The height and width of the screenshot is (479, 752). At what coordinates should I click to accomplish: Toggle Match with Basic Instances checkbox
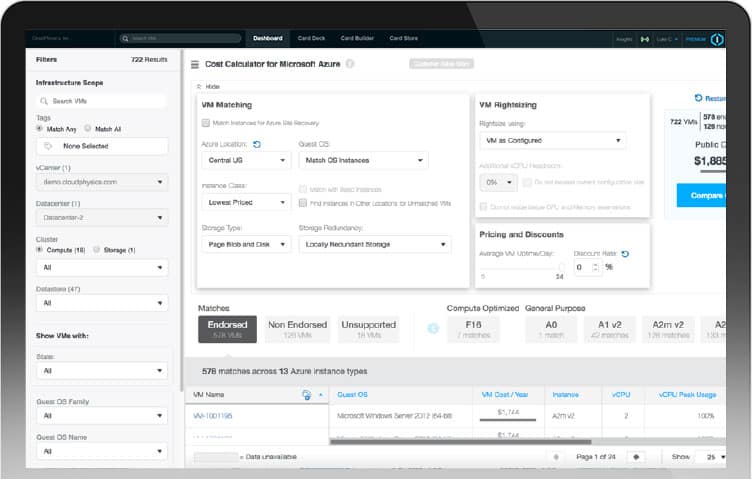pyautogui.click(x=303, y=189)
